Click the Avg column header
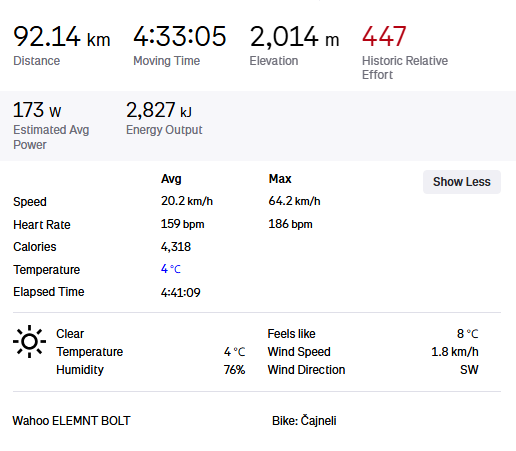 171,179
